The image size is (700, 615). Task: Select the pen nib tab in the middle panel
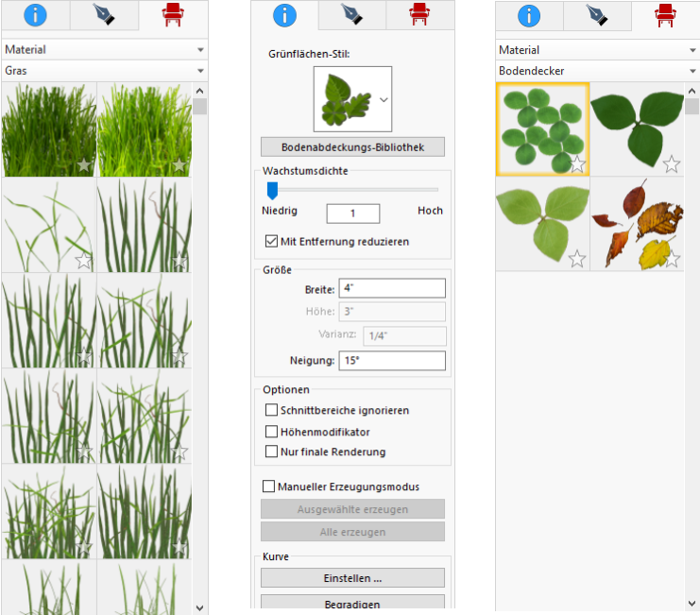point(351,15)
